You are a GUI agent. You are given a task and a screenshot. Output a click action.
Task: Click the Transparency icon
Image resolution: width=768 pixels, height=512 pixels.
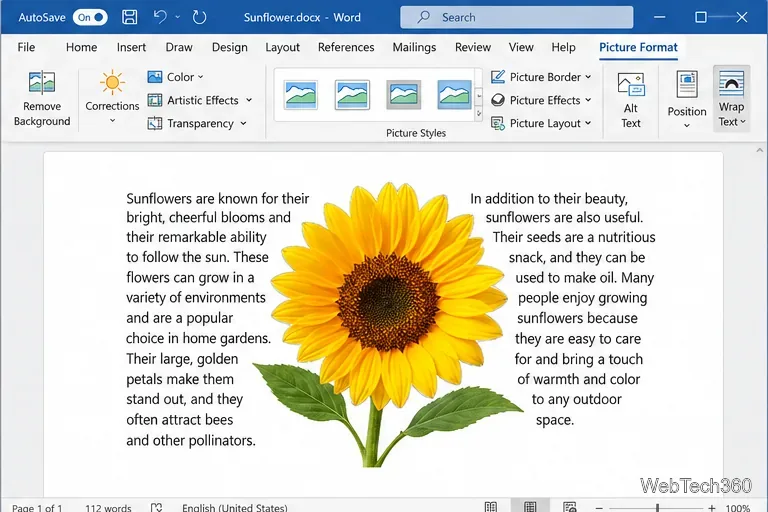[x=155, y=123]
